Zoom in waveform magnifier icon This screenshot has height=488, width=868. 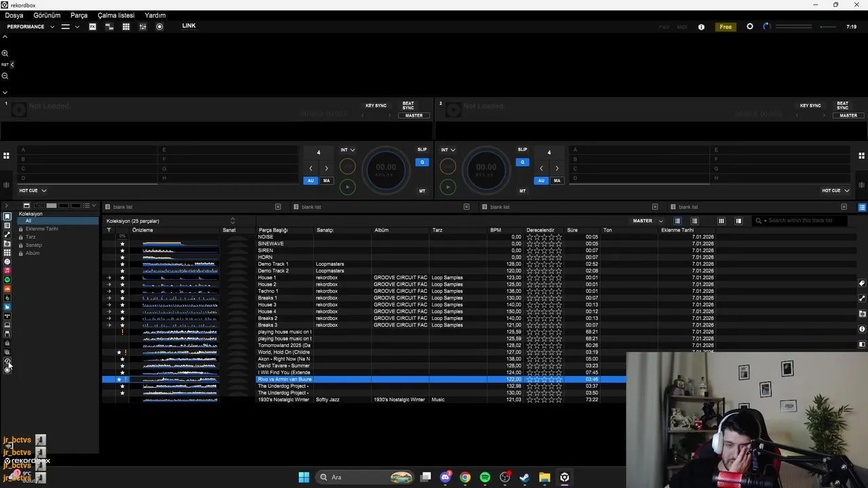(5, 53)
